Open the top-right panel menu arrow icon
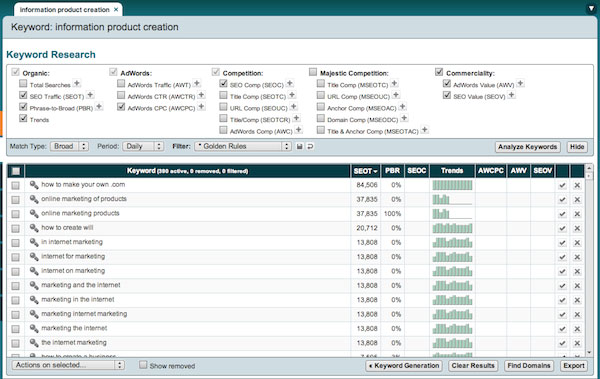Screen dimensions: 600x379 pos(591,8)
